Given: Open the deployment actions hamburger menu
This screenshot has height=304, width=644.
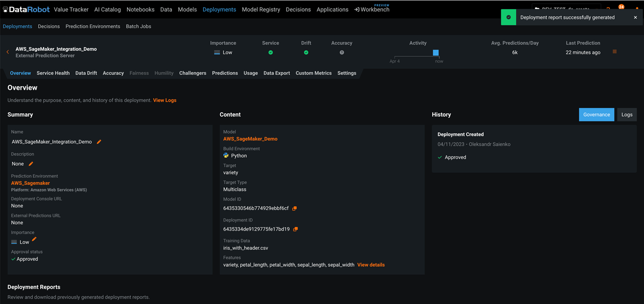Looking at the screenshot, I should [x=614, y=52].
